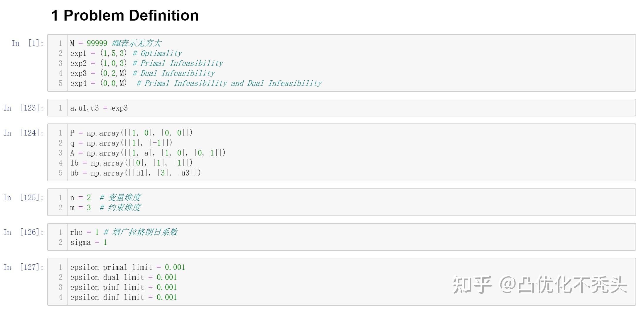The image size is (644, 311).
Task: Place cursor on the q = np.array line
Action: click(x=121, y=143)
